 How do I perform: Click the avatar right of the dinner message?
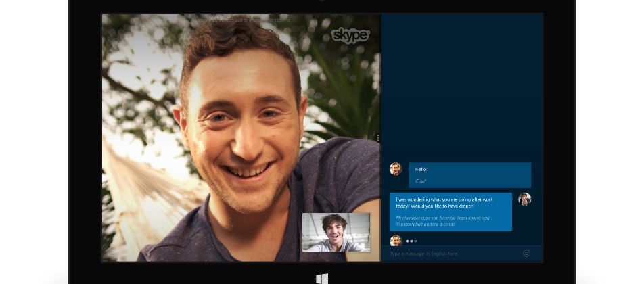tap(524, 199)
